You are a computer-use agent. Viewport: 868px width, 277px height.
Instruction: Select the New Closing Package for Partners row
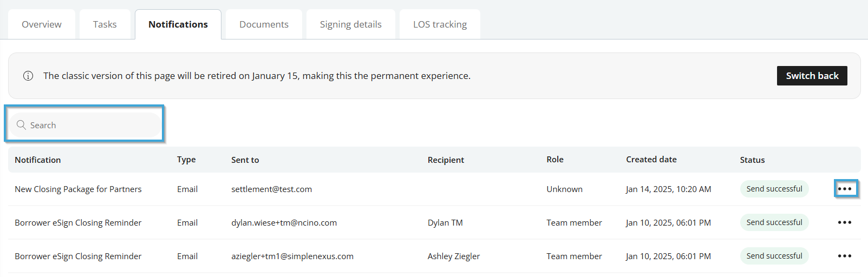(x=434, y=189)
